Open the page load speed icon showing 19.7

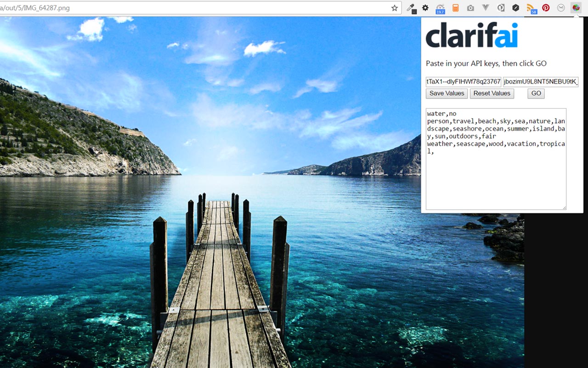[440, 8]
